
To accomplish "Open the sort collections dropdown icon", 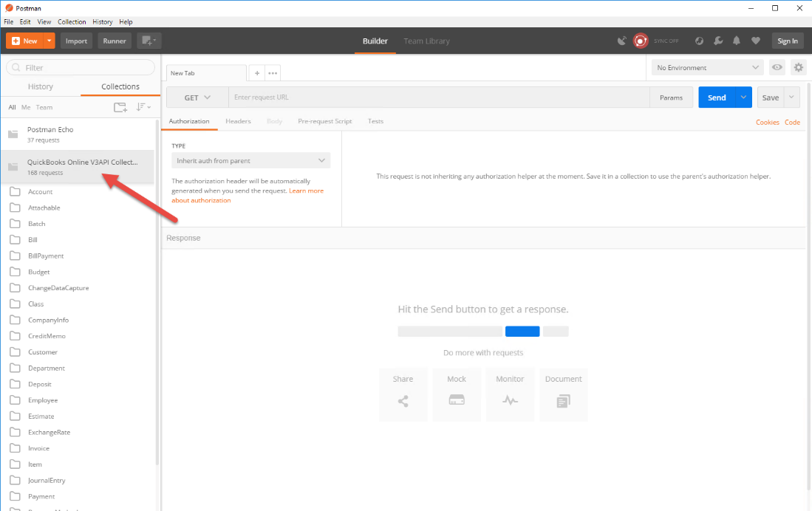I will point(143,107).
